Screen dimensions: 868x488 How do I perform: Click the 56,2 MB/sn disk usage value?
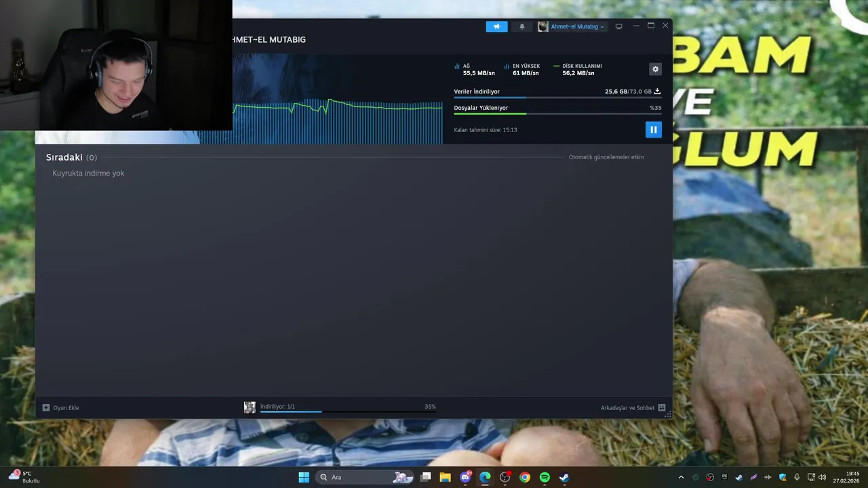pyautogui.click(x=578, y=73)
